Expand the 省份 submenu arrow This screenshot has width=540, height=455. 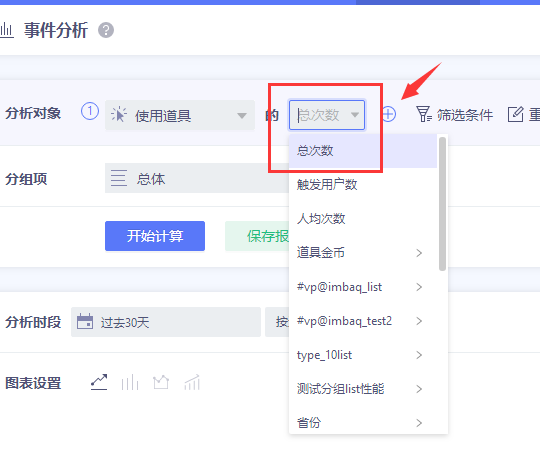(x=419, y=423)
